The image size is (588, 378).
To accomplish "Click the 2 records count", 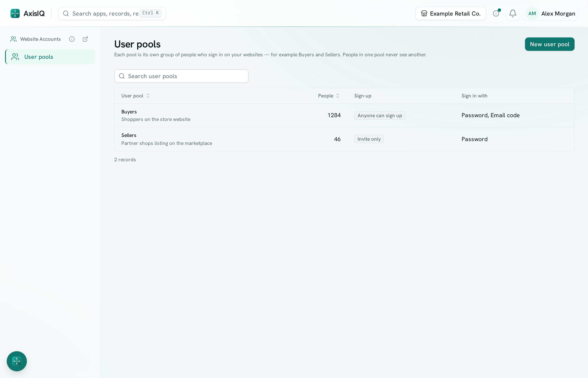I will (125, 160).
